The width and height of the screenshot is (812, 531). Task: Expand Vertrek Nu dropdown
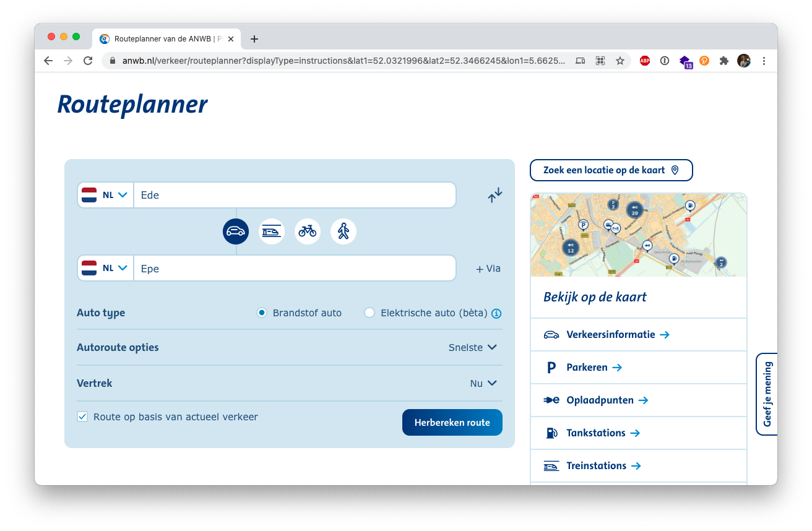click(x=483, y=384)
